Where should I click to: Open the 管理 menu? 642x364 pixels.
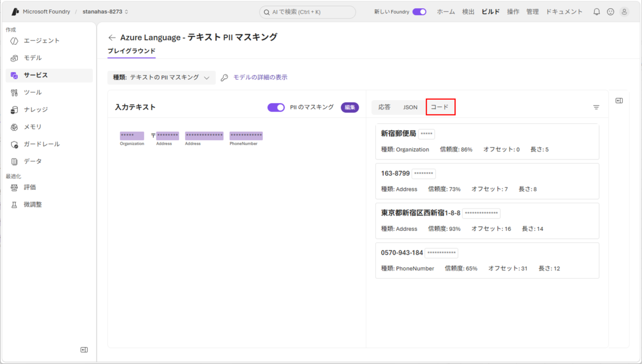pyautogui.click(x=532, y=12)
